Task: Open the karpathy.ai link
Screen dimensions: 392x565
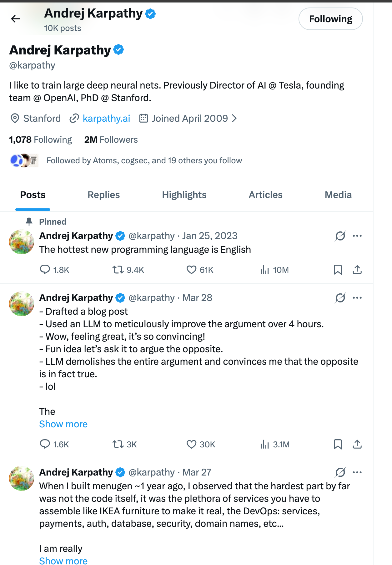Action: (106, 119)
